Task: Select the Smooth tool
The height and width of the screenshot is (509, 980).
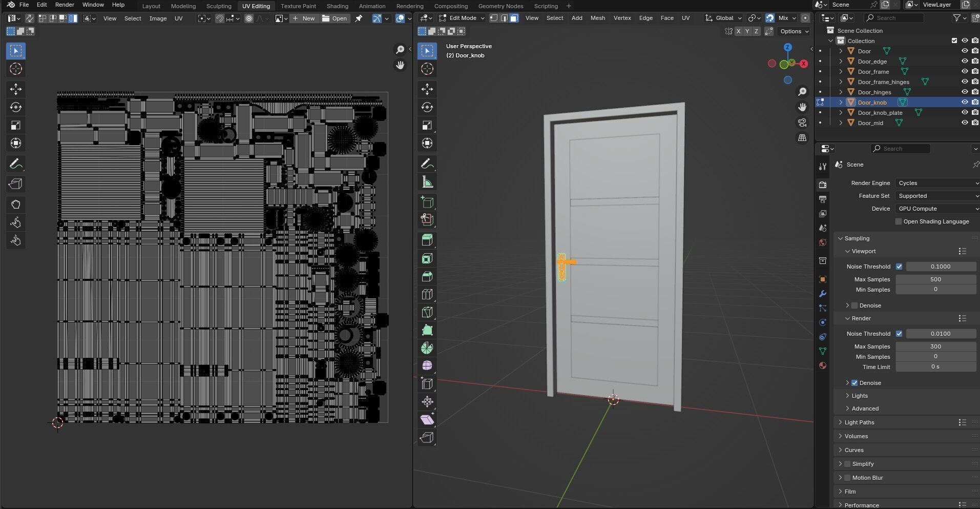Action: click(427, 365)
